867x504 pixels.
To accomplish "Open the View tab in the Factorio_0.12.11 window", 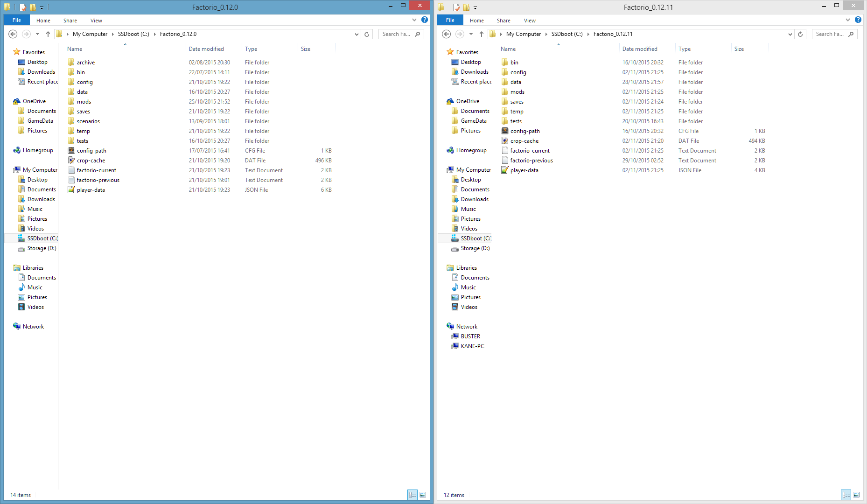I will 530,21.
